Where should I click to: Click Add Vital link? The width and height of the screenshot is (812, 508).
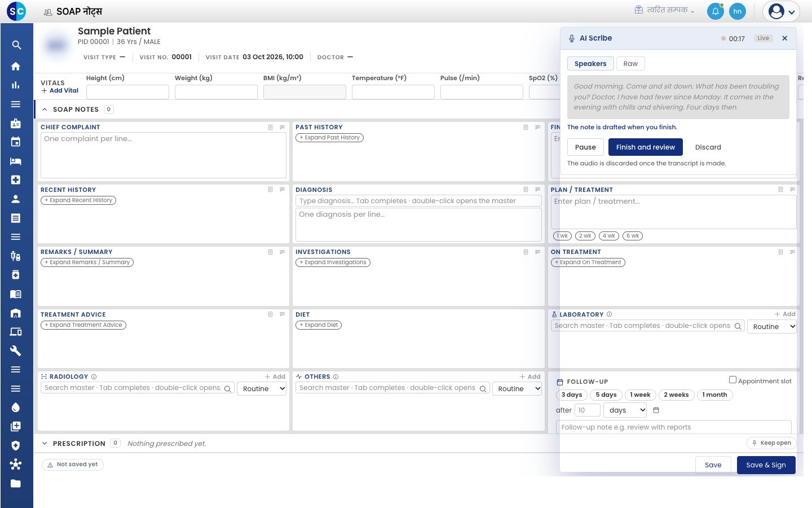tap(60, 90)
